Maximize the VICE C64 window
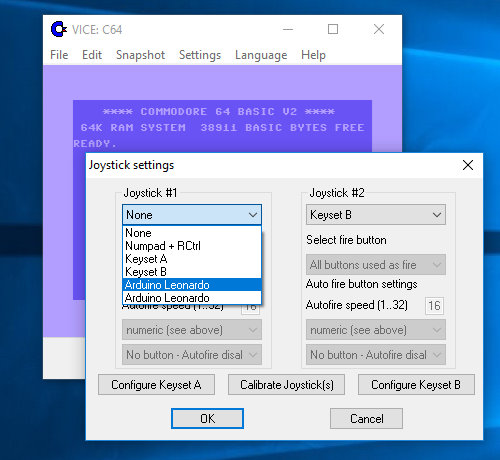The width and height of the screenshot is (500, 460). coord(333,29)
